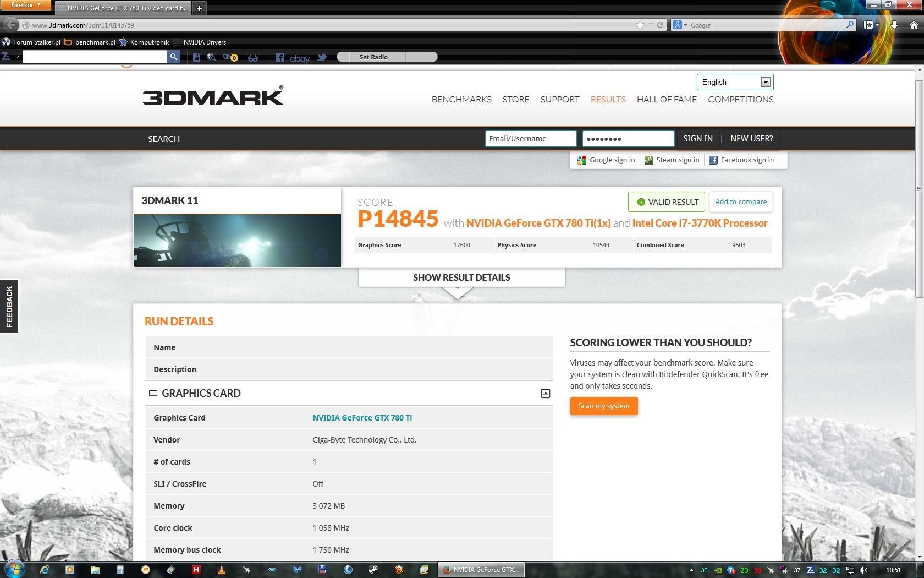Open the Firefox downloads arrow
This screenshot has height=578, width=924.
pos(894,25)
